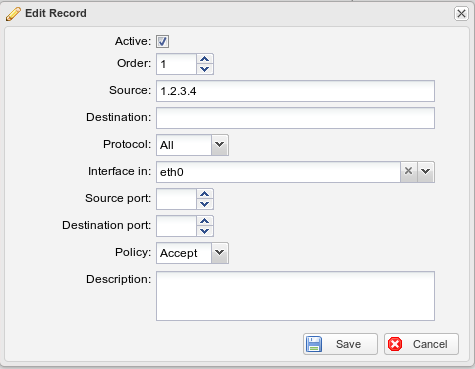Click the Description label
475x369 pixels.
tap(119, 279)
